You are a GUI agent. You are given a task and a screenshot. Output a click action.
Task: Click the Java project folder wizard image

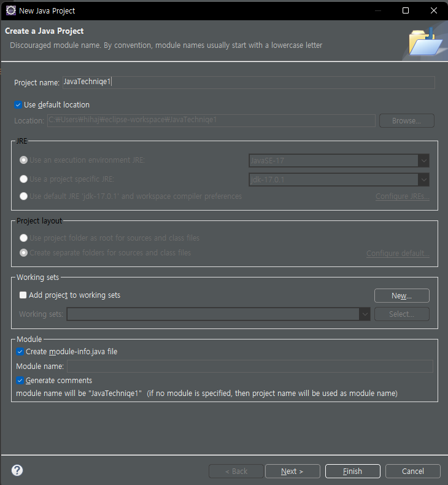tap(425, 43)
